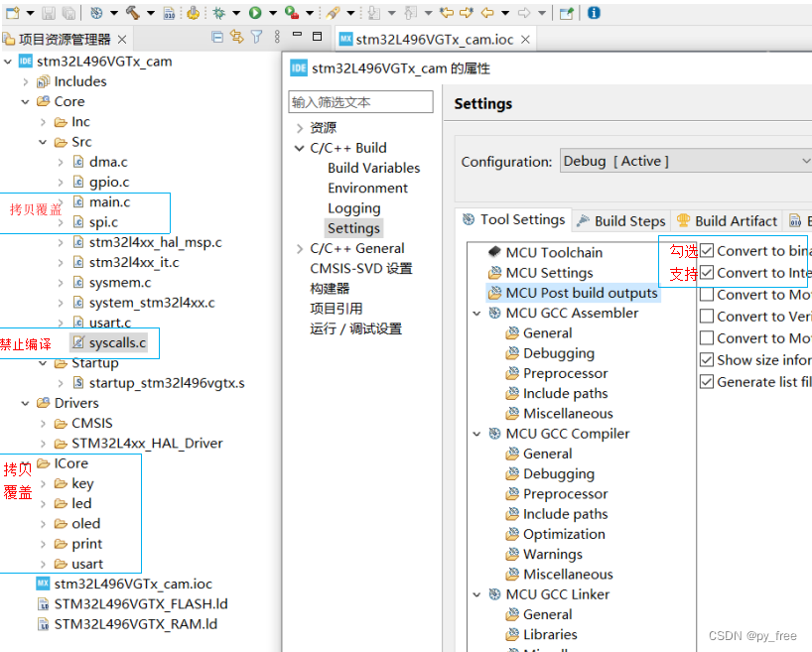Click the Debug bug icon in toolbar

tap(217, 13)
